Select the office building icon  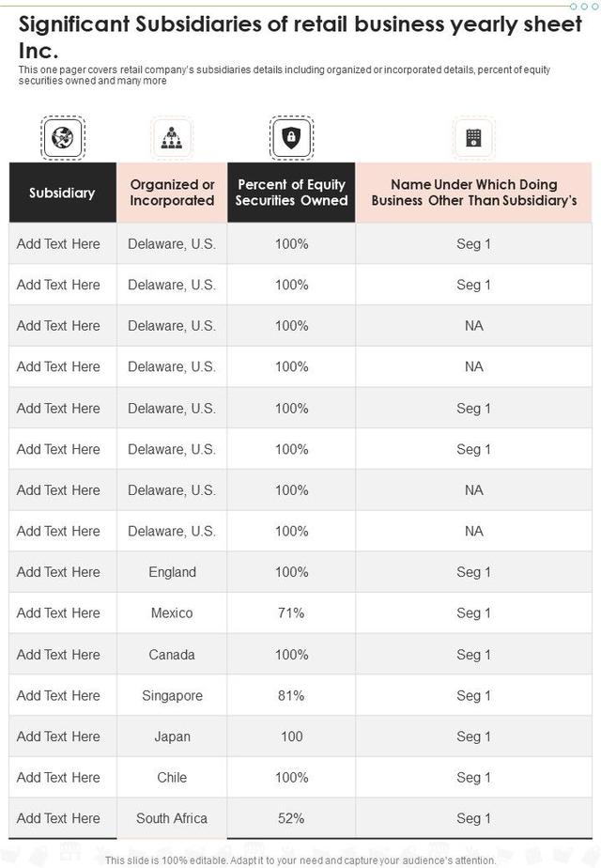[x=473, y=138]
